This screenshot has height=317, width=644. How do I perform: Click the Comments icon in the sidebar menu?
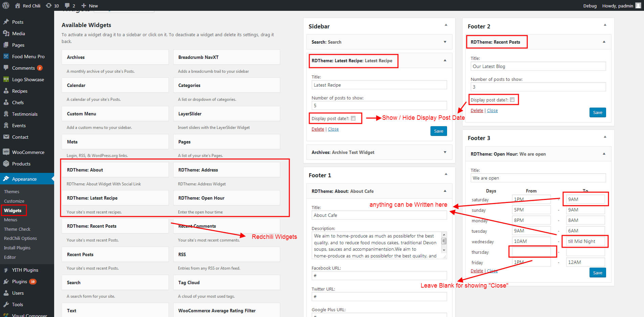(x=6, y=68)
